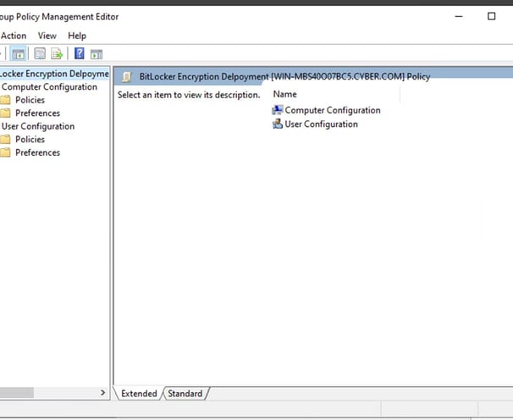This screenshot has width=513, height=420.
Task: Click the tree pane horizontal scrollbar thumb
Action: [x=16, y=393]
